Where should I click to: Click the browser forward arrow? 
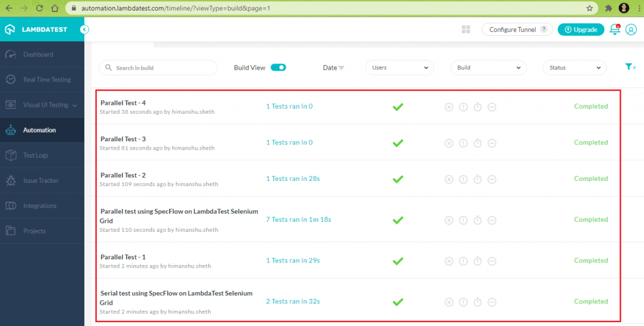coord(25,8)
